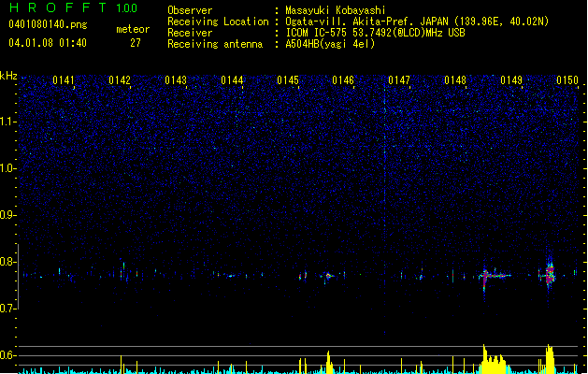
Task: Click the 0144 time marker
Action: (x=232, y=80)
